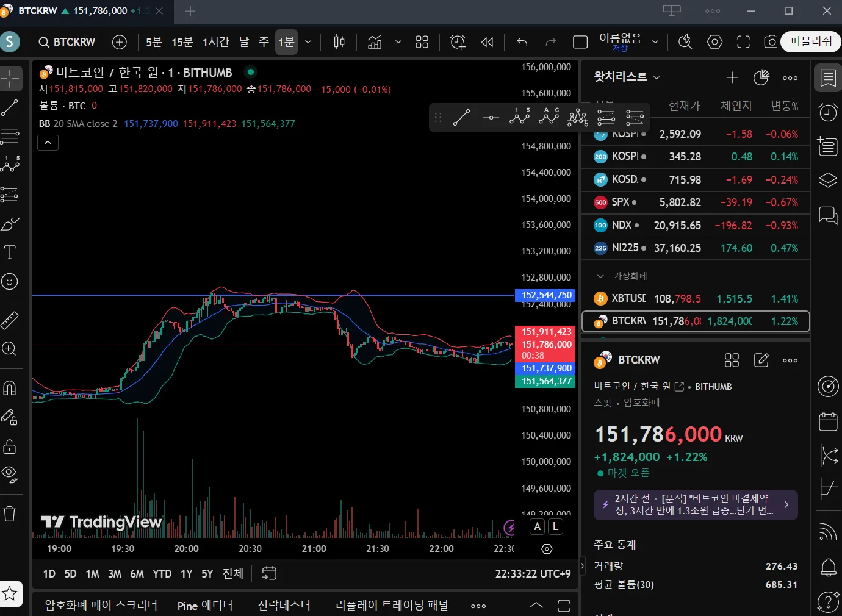Open the help center question icon

click(828, 602)
